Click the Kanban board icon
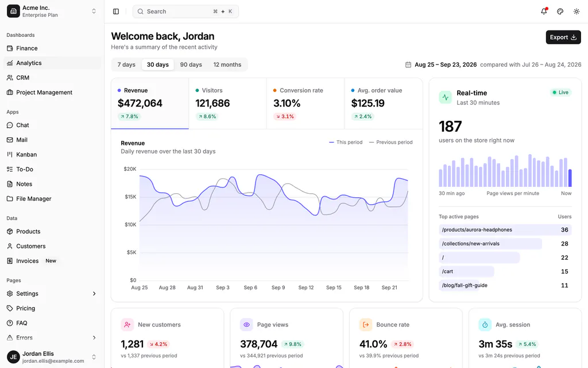The image size is (588, 368). pos(10,154)
